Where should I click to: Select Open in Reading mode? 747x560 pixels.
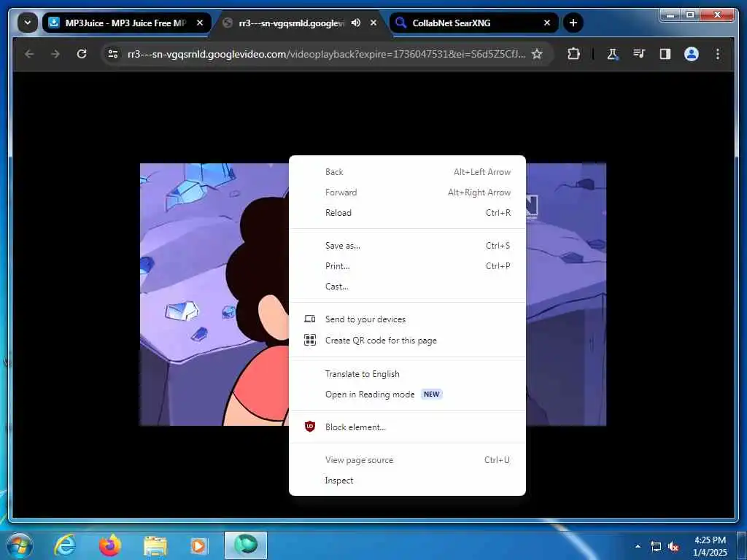pyautogui.click(x=407, y=394)
